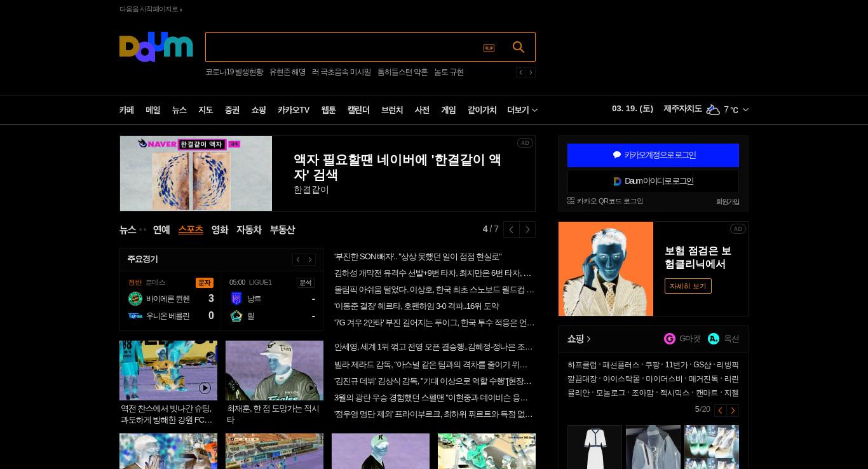Click trending keyword 코로나19 발생현황
The image size is (868, 469).
click(234, 72)
